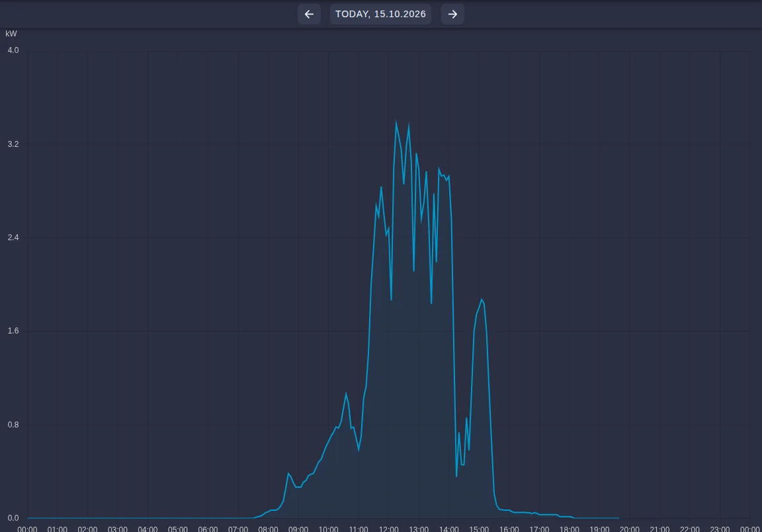This screenshot has width=762, height=532.
Task: Click the 04:00 time axis label
Action: (x=148, y=529)
